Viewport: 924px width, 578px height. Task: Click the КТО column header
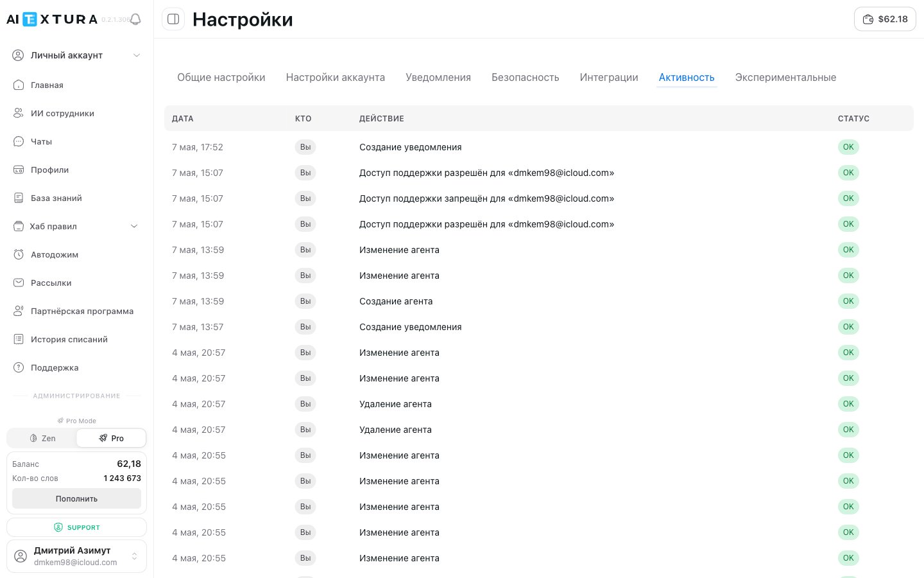coord(303,119)
